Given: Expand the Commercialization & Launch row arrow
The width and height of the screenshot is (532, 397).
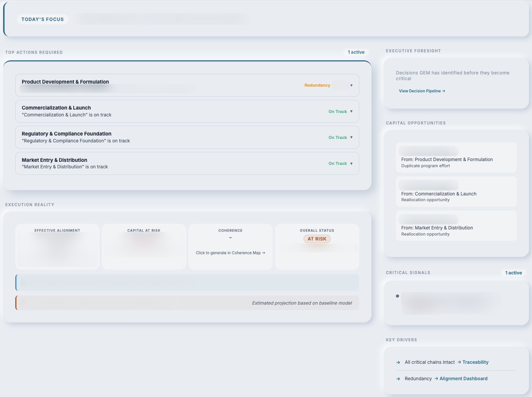Looking at the screenshot, I should [351, 112].
